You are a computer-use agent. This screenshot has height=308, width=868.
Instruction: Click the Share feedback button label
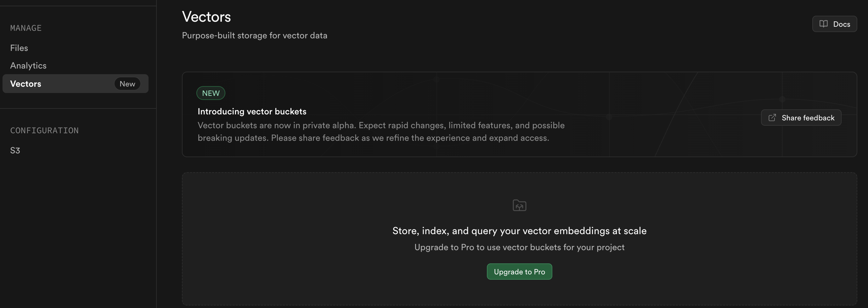click(x=808, y=118)
